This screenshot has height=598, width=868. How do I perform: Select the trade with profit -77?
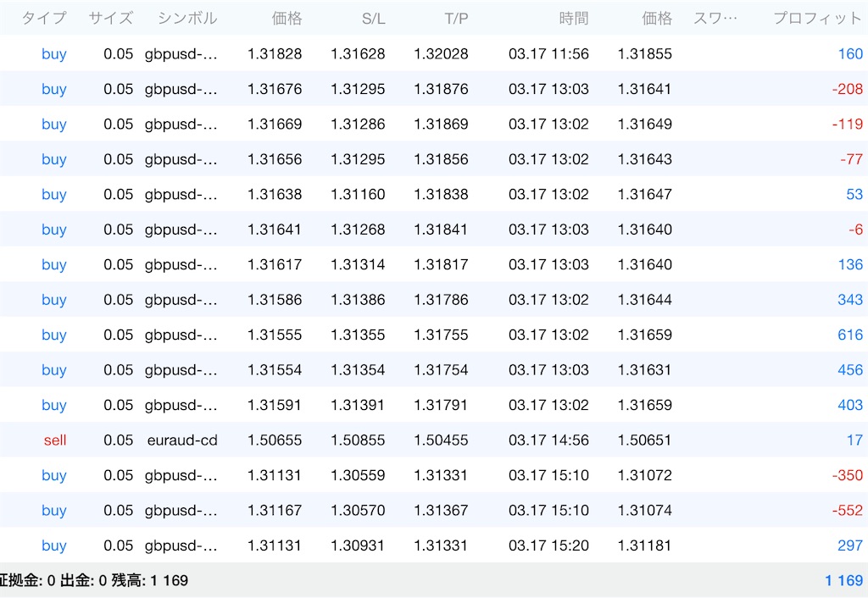pos(434,158)
